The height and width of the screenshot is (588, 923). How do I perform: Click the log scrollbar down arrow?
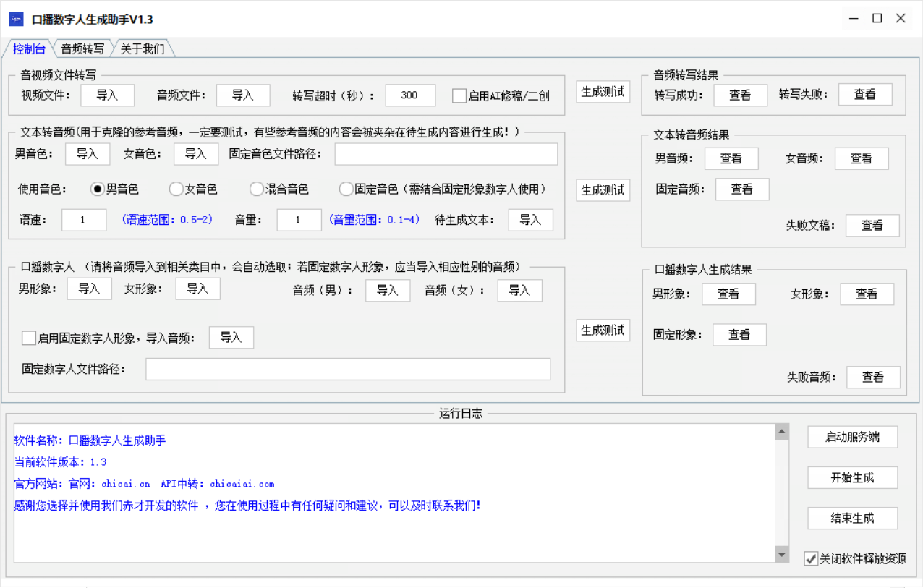click(782, 554)
